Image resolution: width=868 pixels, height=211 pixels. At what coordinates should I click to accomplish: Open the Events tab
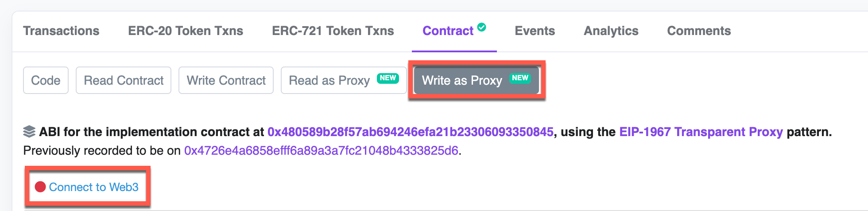click(535, 31)
